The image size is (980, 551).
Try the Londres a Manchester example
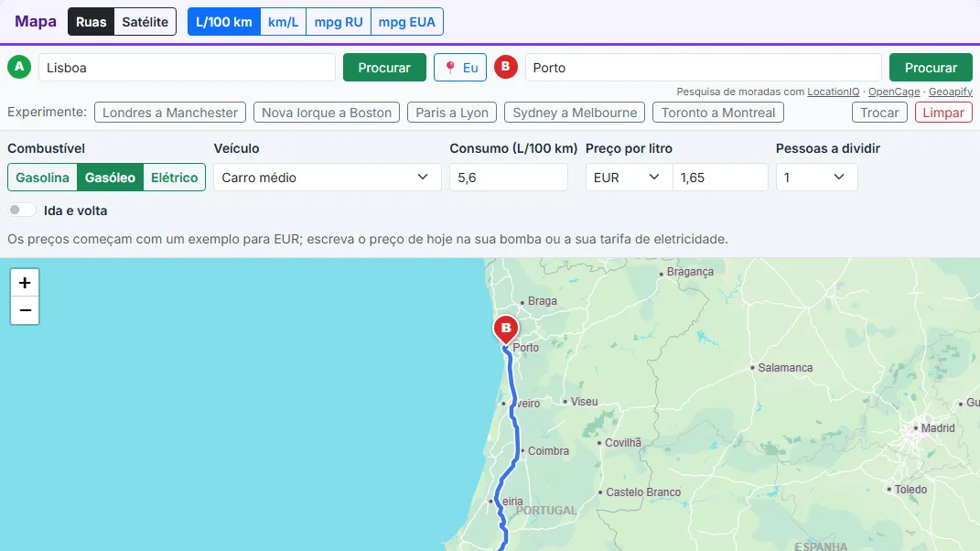[x=170, y=113]
